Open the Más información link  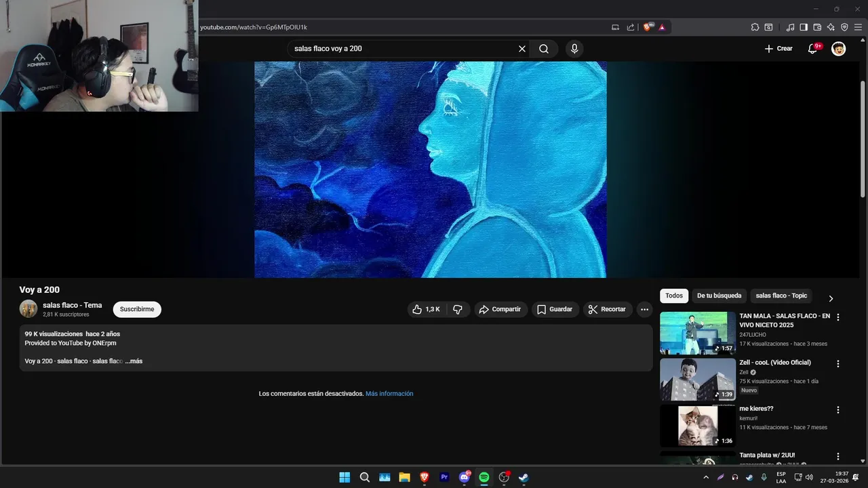tap(389, 394)
